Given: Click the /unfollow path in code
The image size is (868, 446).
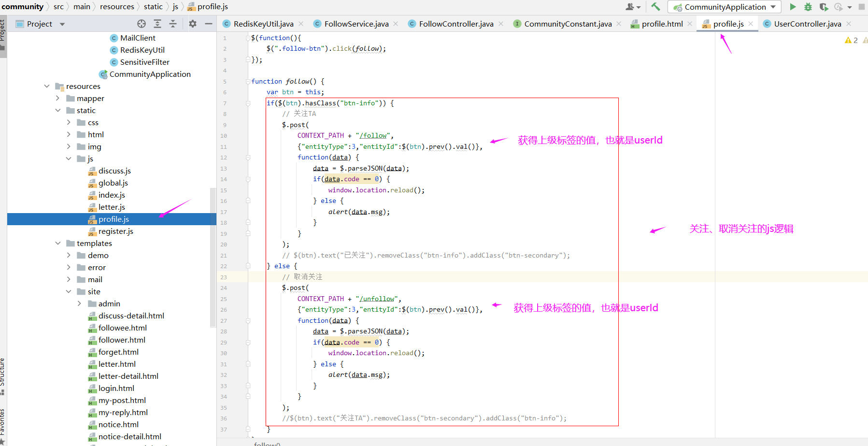Looking at the screenshot, I should point(378,299).
